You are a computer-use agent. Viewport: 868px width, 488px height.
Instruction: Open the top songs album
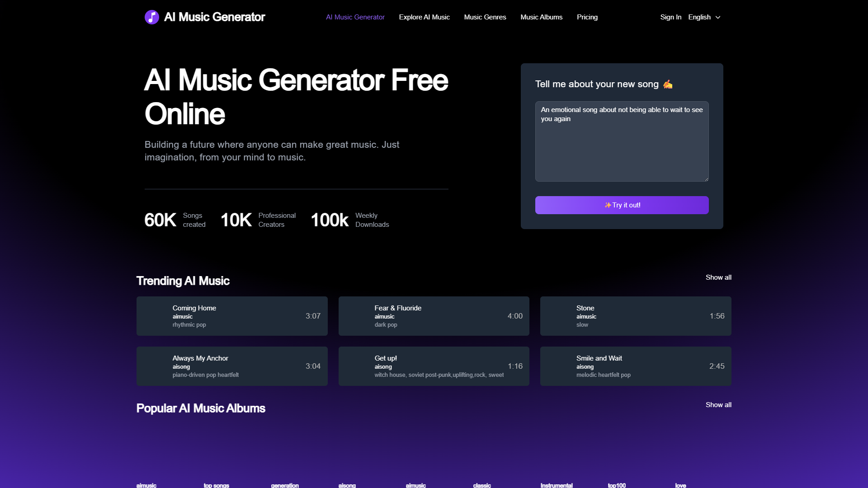coord(216,485)
